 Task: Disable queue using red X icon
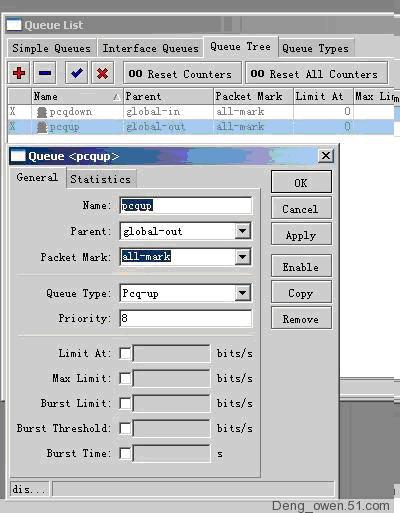pos(102,73)
